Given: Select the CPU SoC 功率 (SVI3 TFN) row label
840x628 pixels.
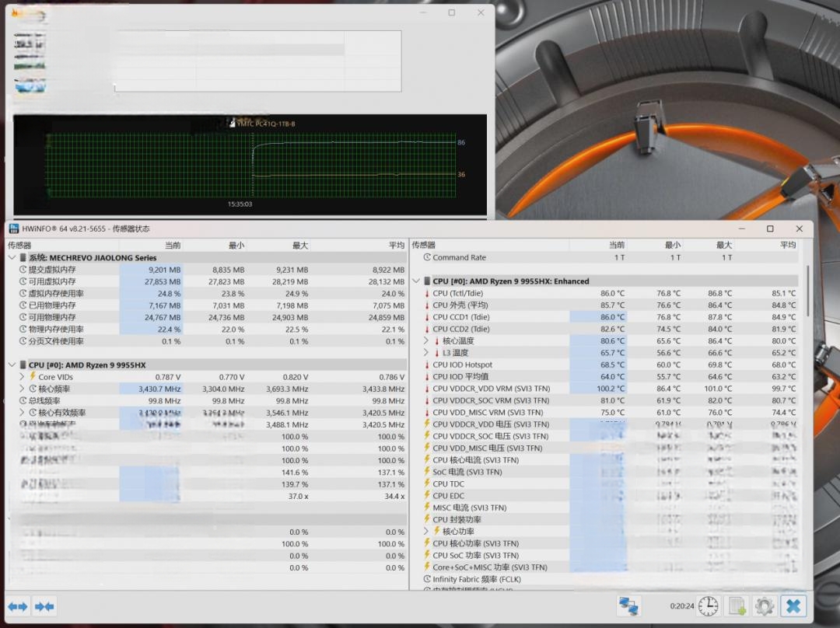Looking at the screenshot, I should 476,555.
